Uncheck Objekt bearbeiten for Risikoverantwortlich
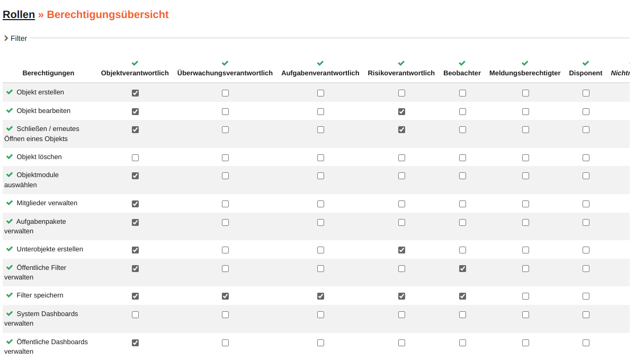The height and width of the screenshot is (359, 644). point(401,111)
